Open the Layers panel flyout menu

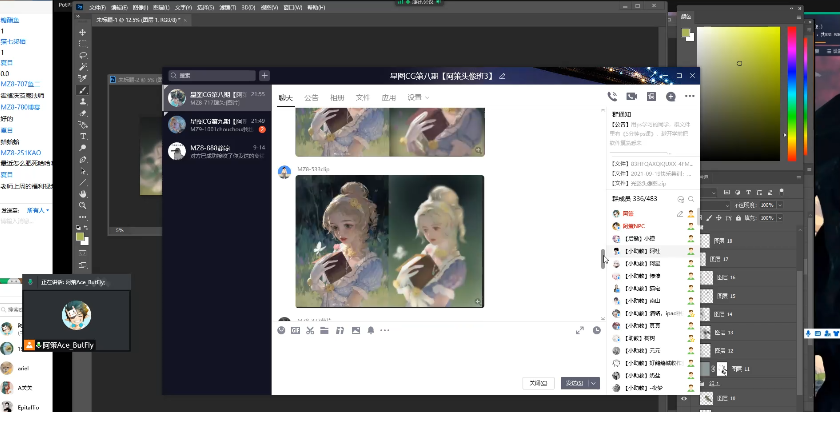(799, 177)
